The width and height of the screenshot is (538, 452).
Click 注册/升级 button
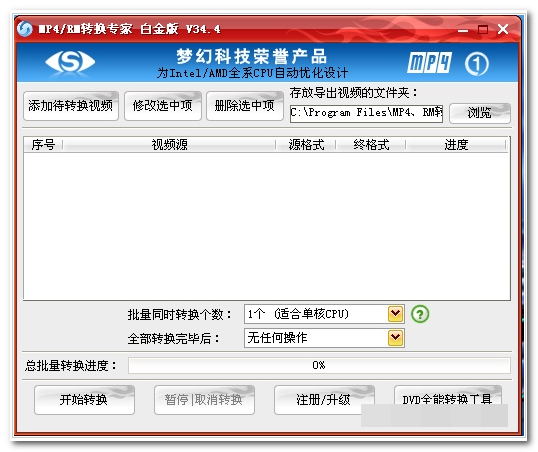[324, 400]
